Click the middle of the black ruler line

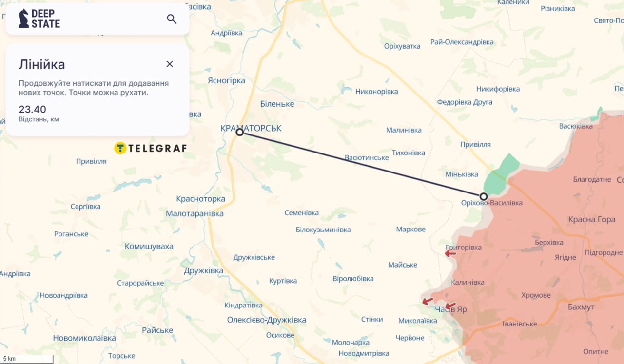(x=361, y=164)
